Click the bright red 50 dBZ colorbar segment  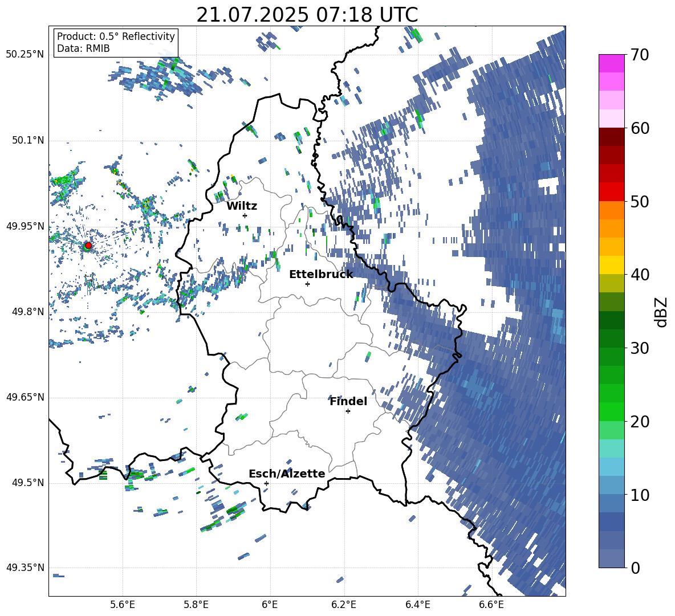pos(611,192)
